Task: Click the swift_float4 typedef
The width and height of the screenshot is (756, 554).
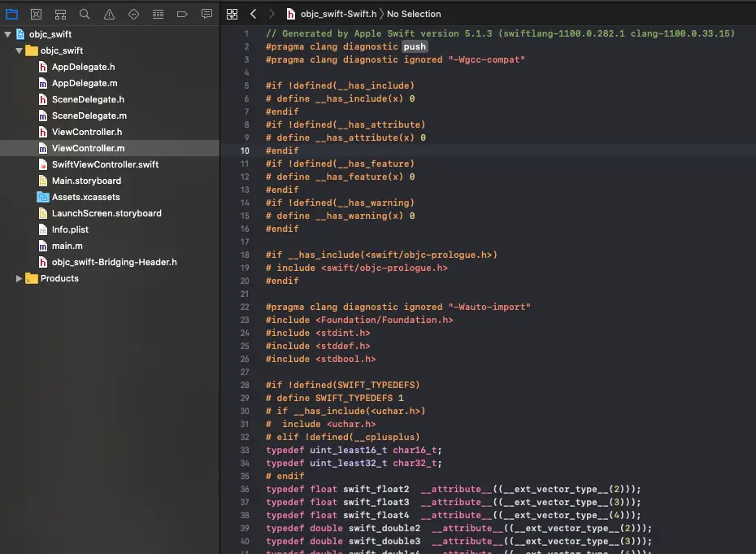Action: click(x=376, y=515)
